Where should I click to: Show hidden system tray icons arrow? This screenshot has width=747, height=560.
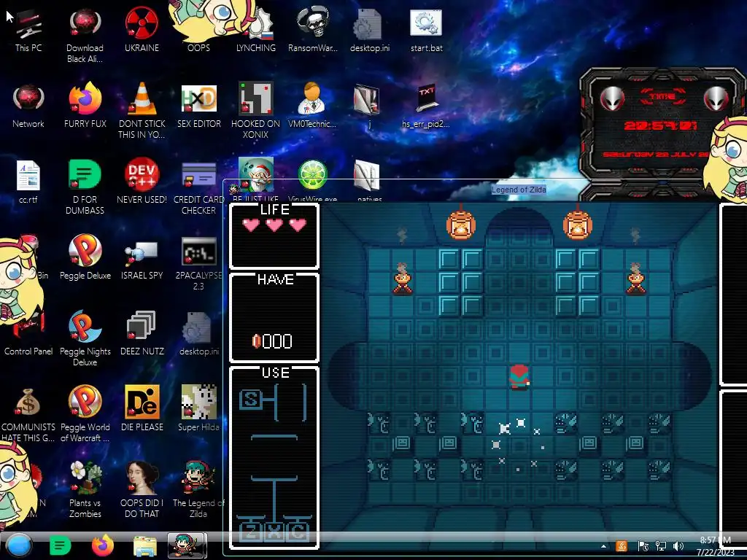coord(603,546)
